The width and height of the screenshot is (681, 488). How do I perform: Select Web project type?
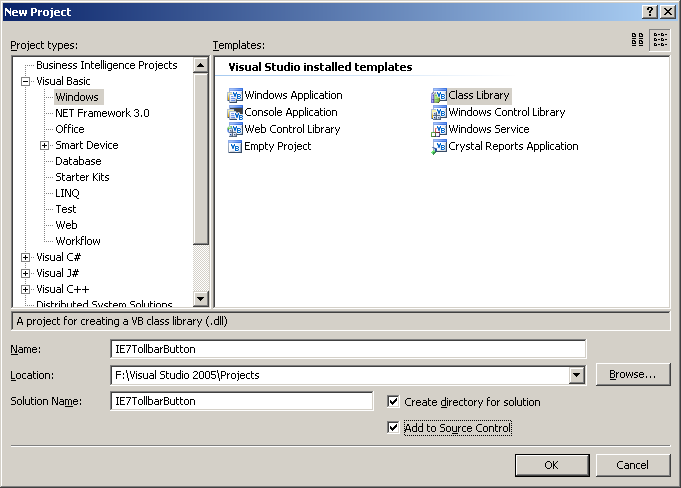point(66,225)
